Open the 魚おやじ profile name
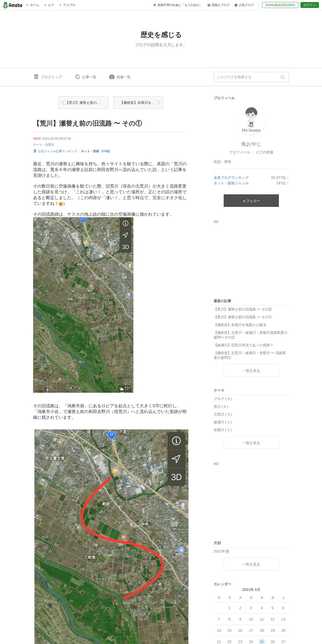 251,144
